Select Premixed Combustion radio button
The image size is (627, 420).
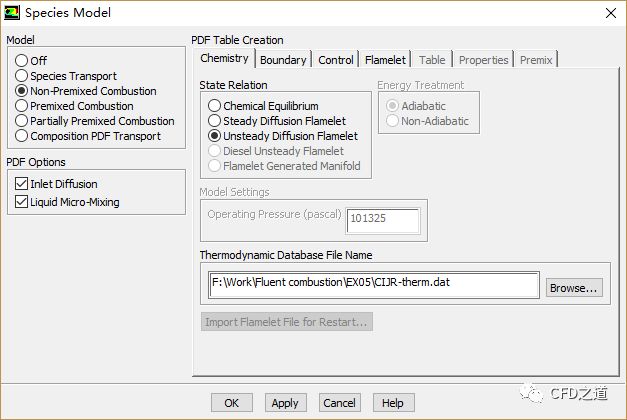(x=21, y=106)
